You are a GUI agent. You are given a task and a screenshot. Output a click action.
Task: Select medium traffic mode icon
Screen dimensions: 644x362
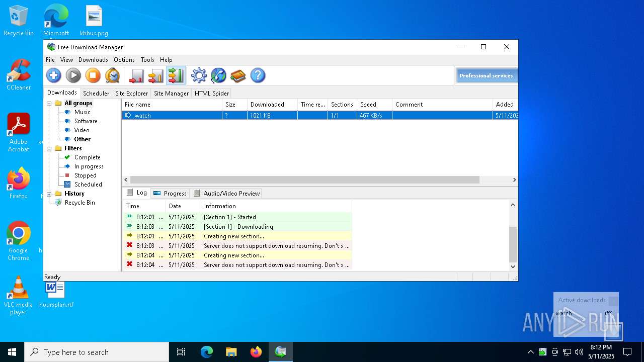coord(156,75)
